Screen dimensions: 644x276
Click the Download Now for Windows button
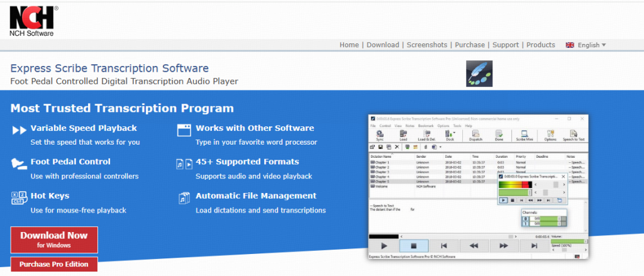54,240
